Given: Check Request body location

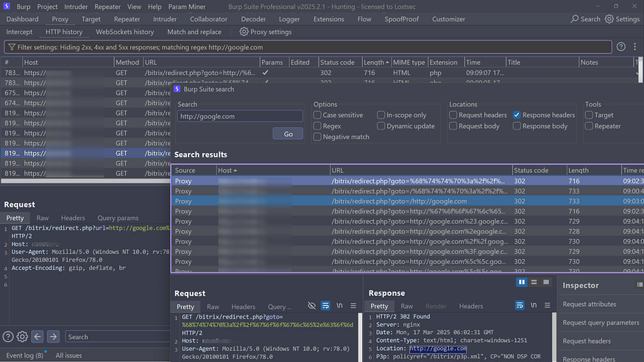Looking at the screenshot, I should click(x=453, y=126).
